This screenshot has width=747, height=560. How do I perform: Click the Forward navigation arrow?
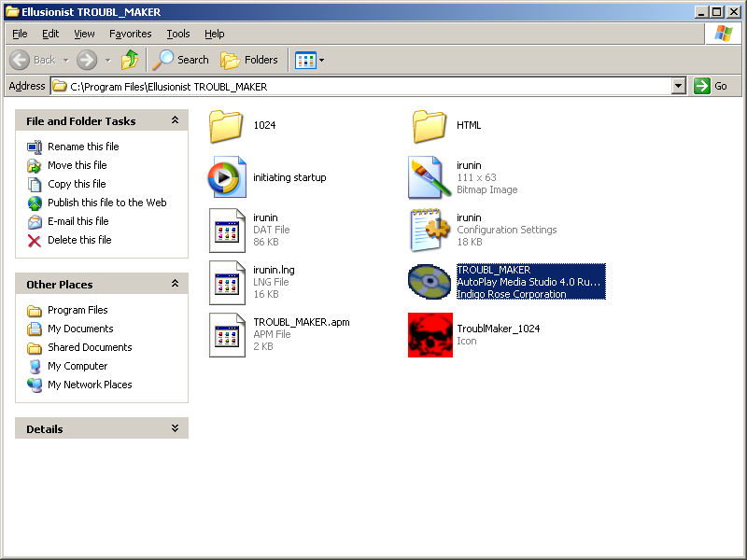(x=87, y=60)
